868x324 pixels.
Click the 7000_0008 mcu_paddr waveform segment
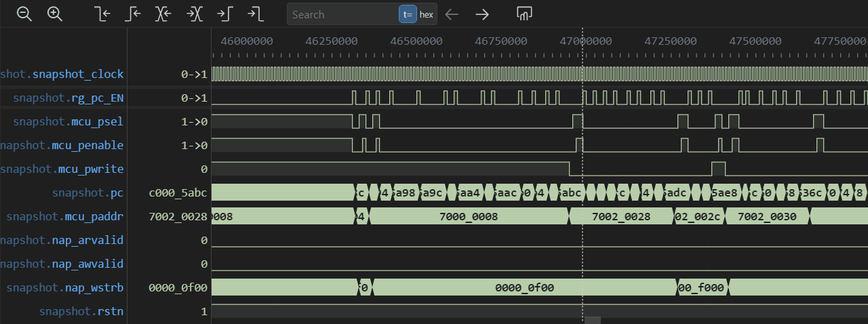click(x=469, y=217)
